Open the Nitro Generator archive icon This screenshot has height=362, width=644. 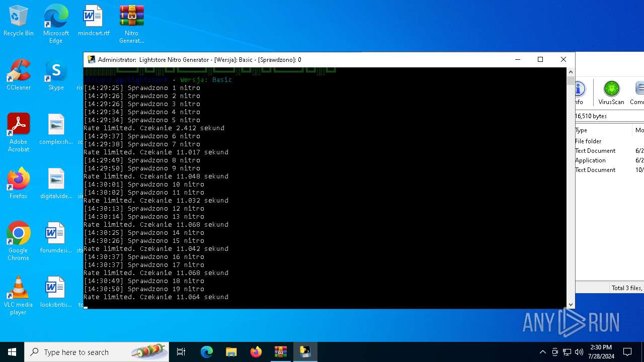(132, 24)
